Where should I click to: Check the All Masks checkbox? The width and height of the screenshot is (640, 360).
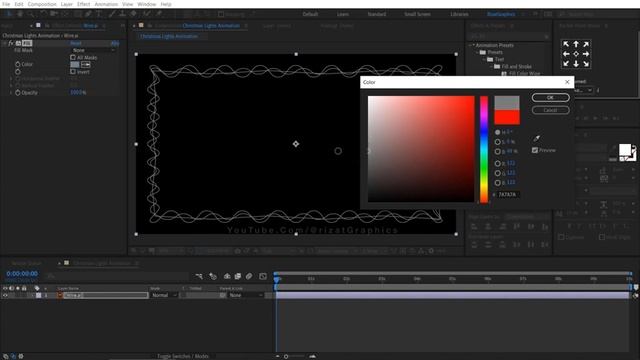point(73,58)
